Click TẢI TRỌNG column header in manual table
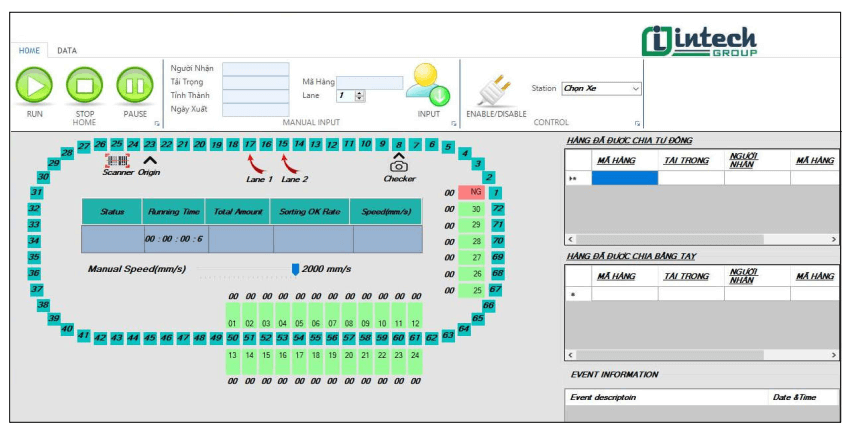 (691, 276)
